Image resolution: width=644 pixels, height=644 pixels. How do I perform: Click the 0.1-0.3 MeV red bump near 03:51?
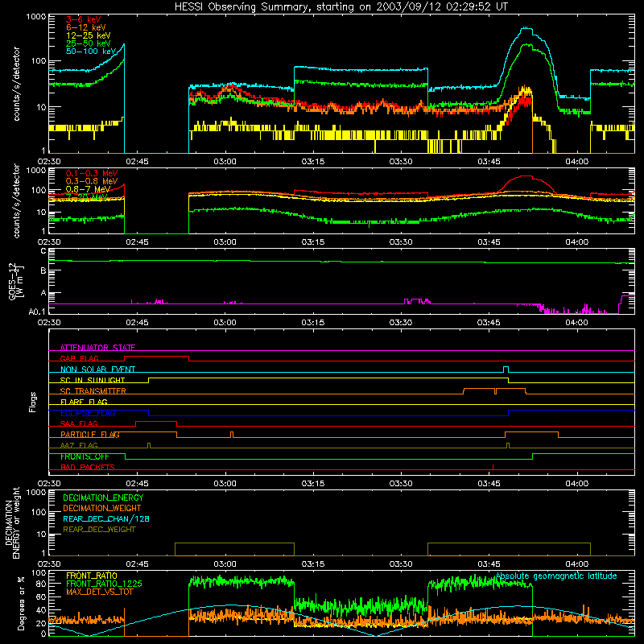(526, 176)
